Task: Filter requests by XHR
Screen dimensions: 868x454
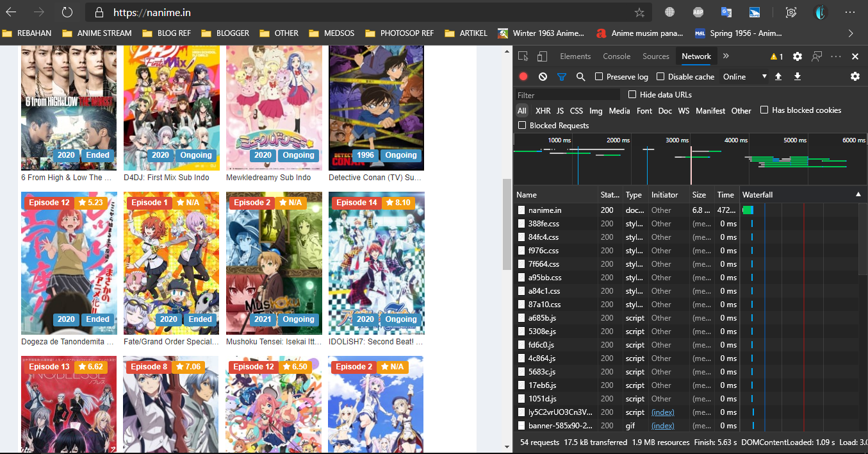Action: [543, 111]
